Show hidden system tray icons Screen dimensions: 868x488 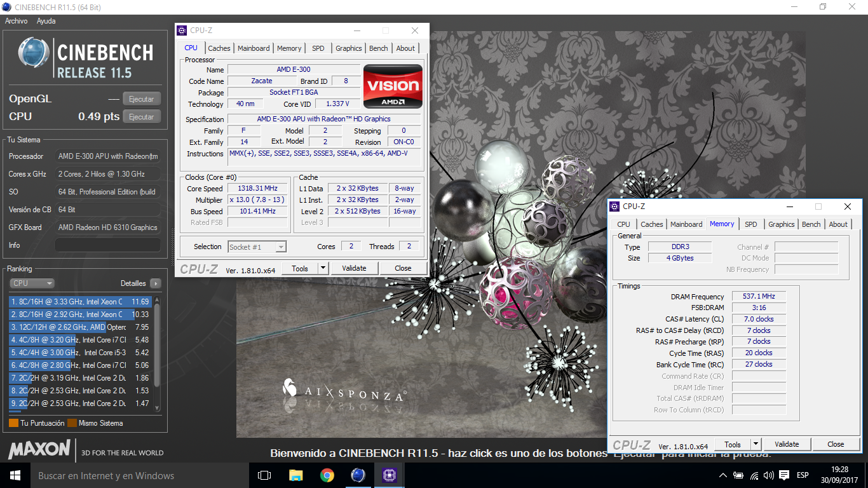(723, 475)
